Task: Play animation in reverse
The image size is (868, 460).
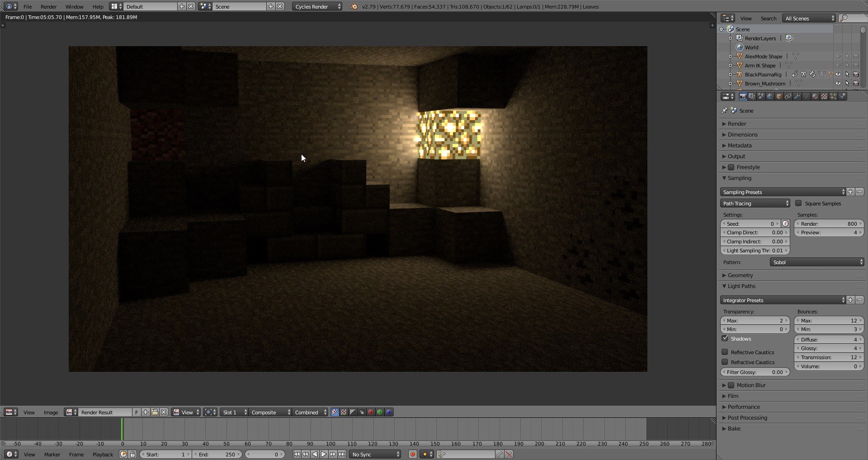Action: click(315, 454)
